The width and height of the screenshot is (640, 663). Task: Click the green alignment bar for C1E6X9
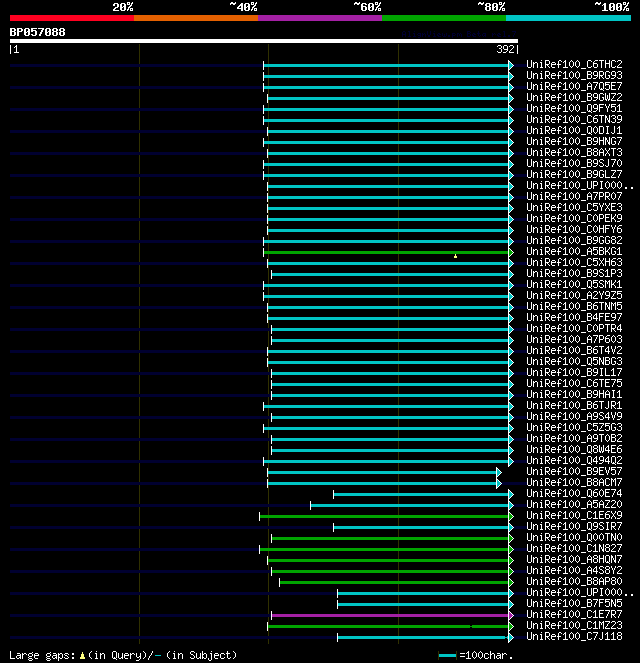[384, 516]
